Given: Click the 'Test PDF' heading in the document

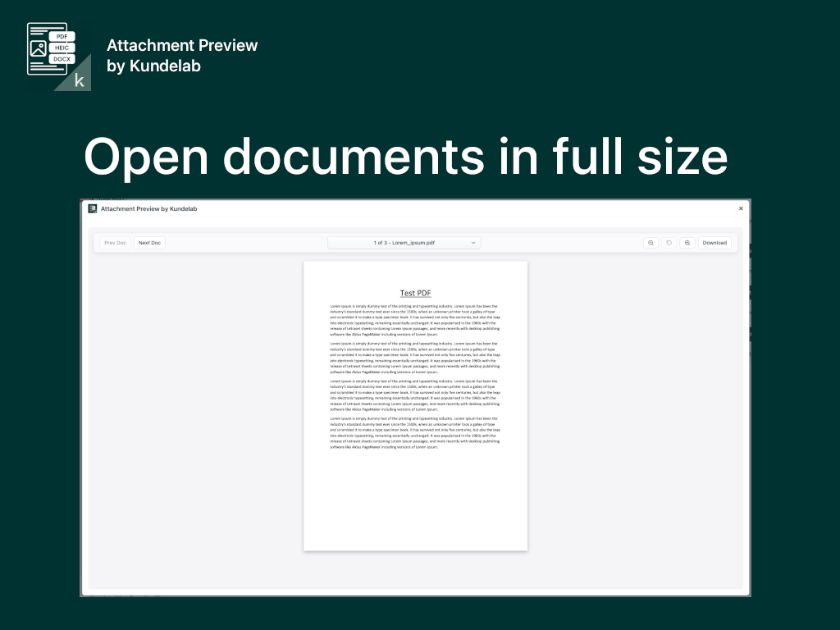Looking at the screenshot, I should (x=415, y=293).
